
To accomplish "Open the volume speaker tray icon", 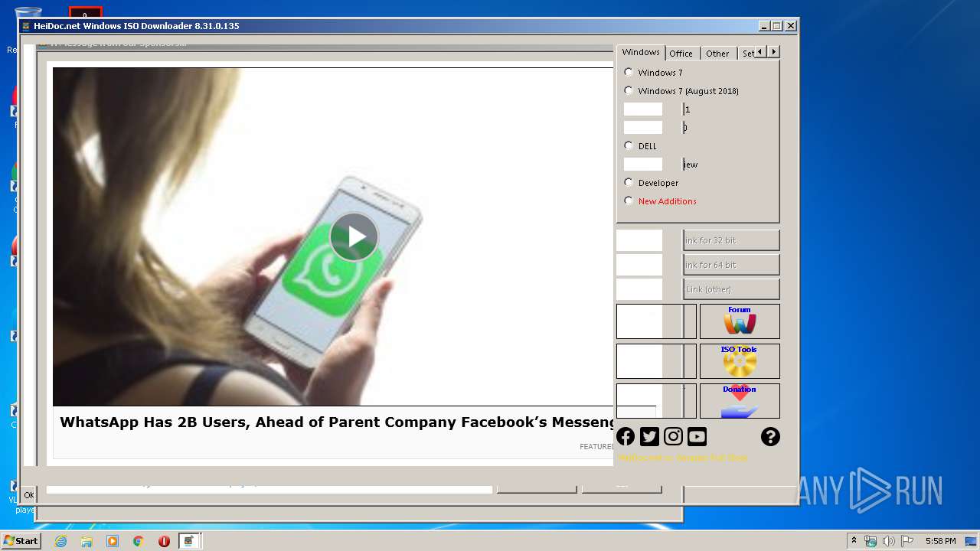I will [x=889, y=541].
